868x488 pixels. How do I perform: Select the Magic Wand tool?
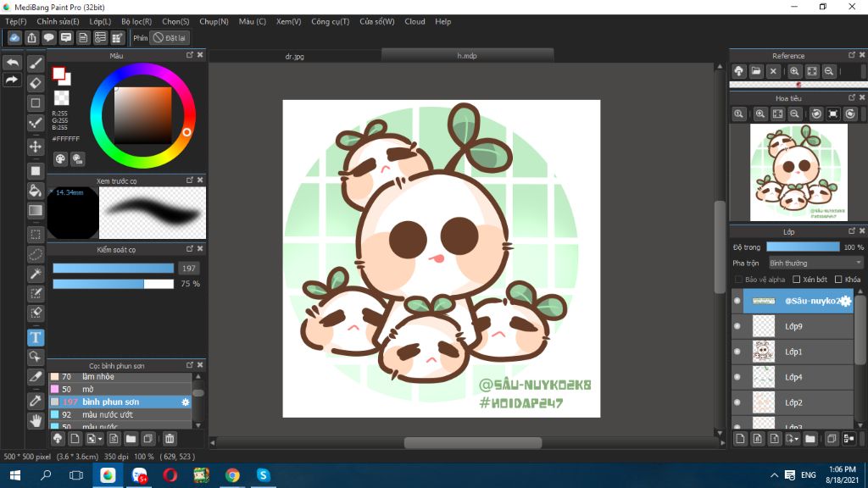pyautogui.click(x=36, y=274)
